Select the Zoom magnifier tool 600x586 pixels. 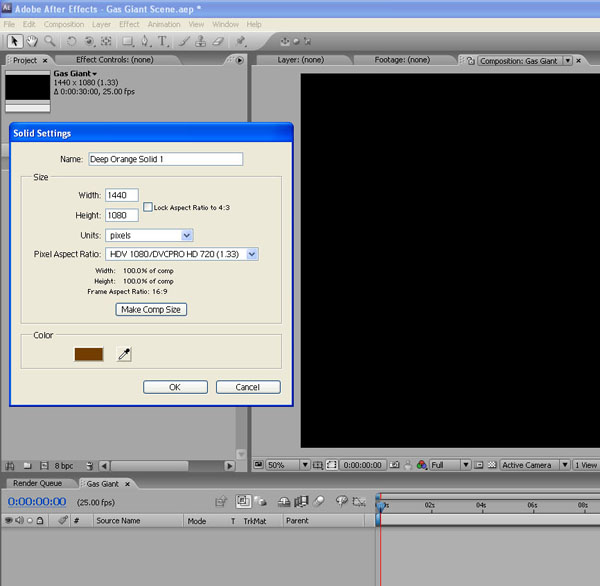pyautogui.click(x=49, y=41)
